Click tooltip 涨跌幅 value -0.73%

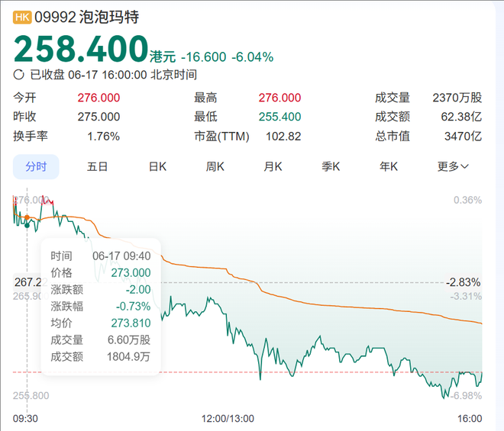coord(133,306)
